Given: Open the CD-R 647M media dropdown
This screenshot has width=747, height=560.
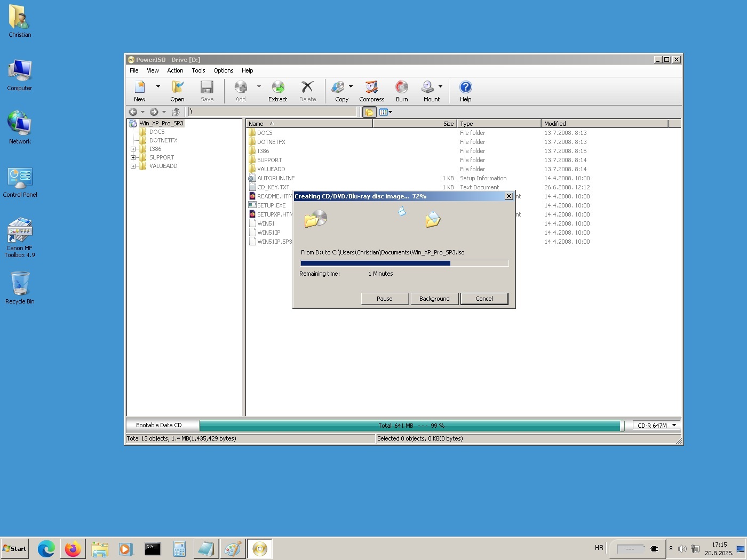Looking at the screenshot, I should click(674, 426).
